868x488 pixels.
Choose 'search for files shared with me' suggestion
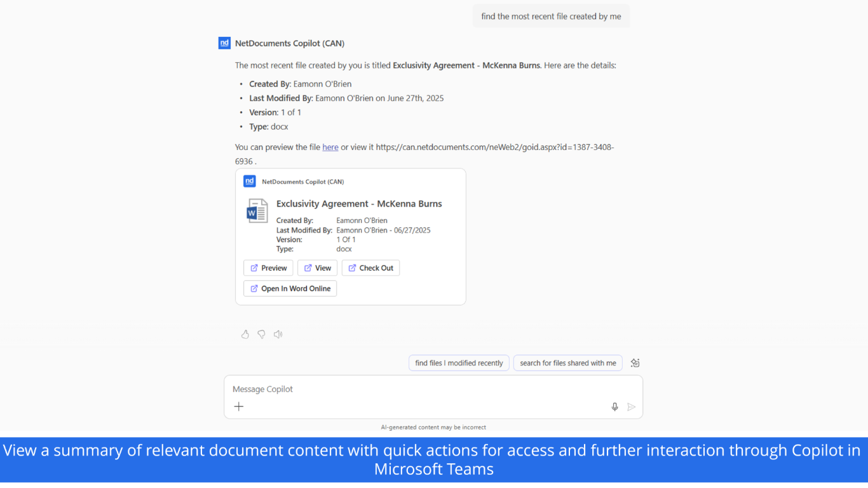pyautogui.click(x=568, y=363)
